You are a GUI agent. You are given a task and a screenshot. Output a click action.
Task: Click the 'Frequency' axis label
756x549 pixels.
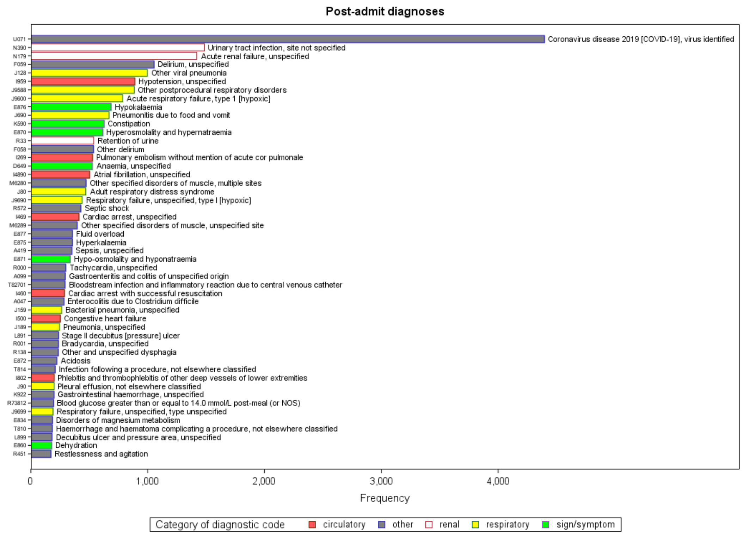click(385, 498)
